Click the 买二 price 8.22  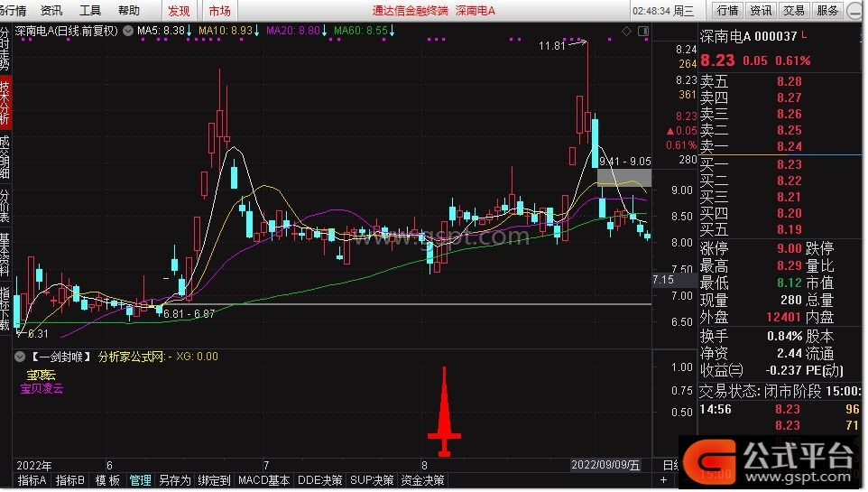coord(789,181)
